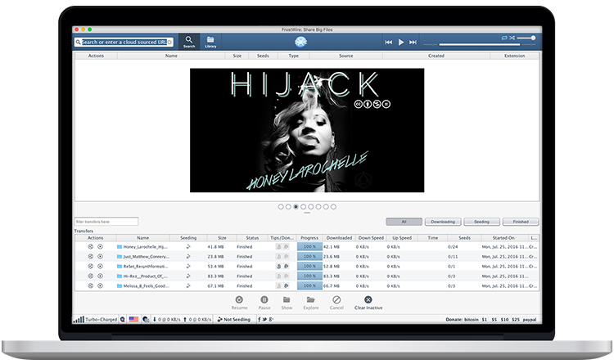The width and height of the screenshot is (614, 364).
Task: Donate via bitcoin link
Action: [472, 320]
